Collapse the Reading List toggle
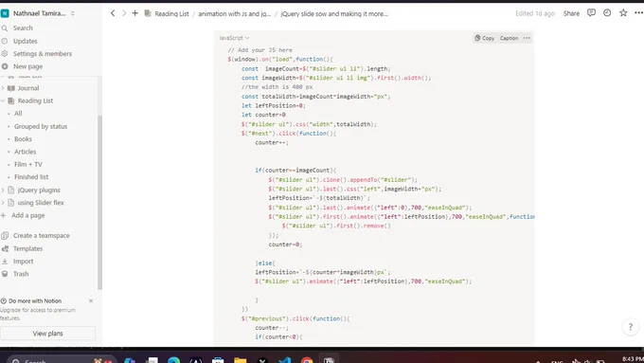 pyautogui.click(x=3, y=100)
